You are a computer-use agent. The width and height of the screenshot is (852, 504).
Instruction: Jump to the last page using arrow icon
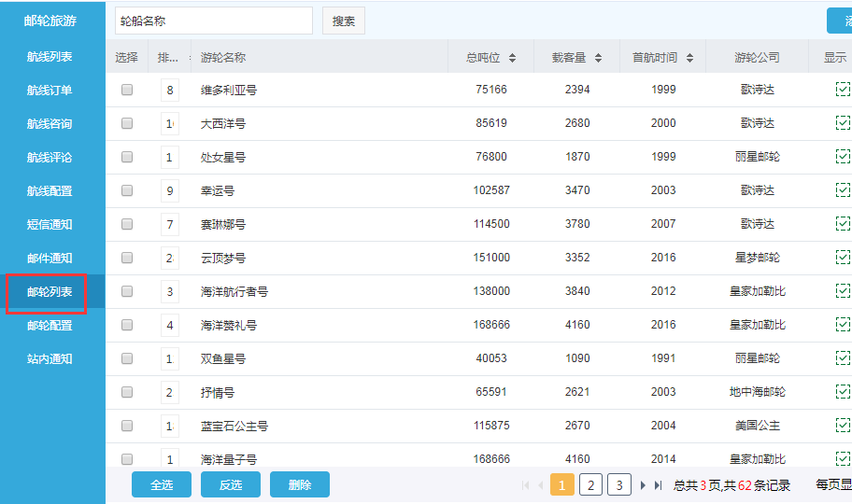658,485
